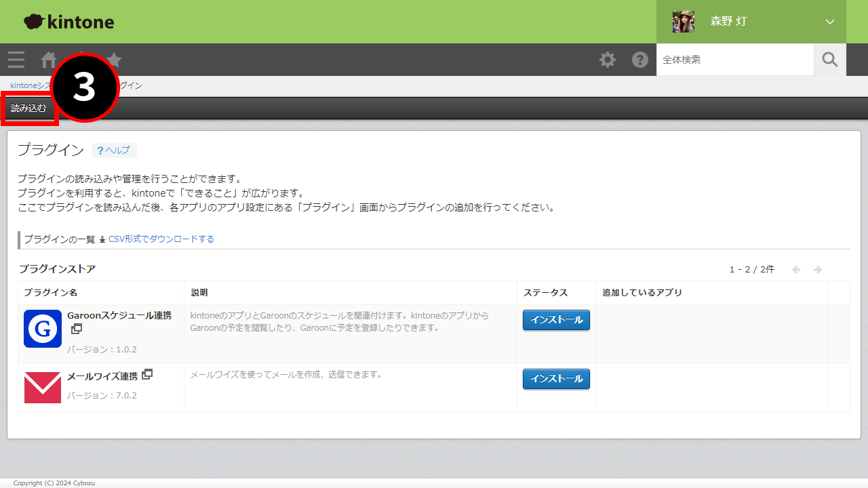Click the Garoon plugin blue G icon
This screenshot has width=868, height=488.
[x=43, y=329]
